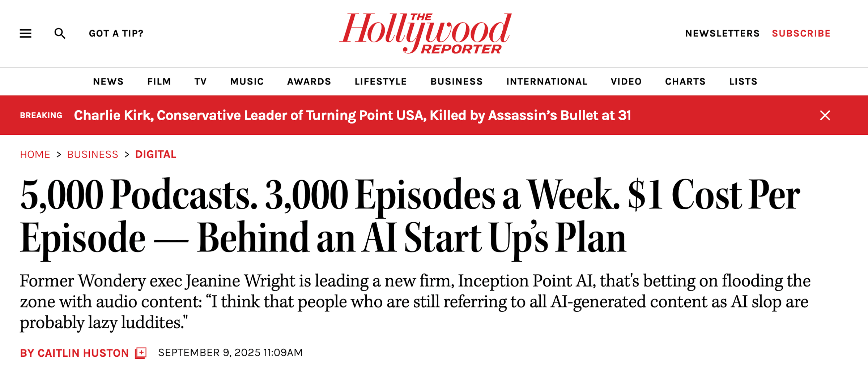Open the News section
This screenshot has width=868, height=374.
(108, 82)
